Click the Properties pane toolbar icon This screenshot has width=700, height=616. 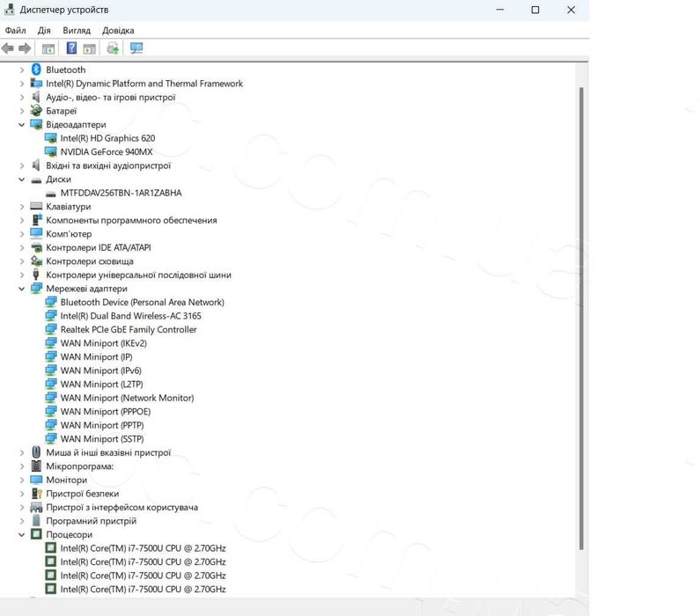point(90,48)
